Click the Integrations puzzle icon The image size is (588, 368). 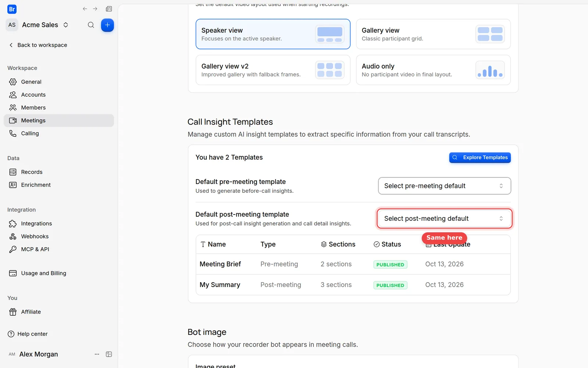[13, 223]
